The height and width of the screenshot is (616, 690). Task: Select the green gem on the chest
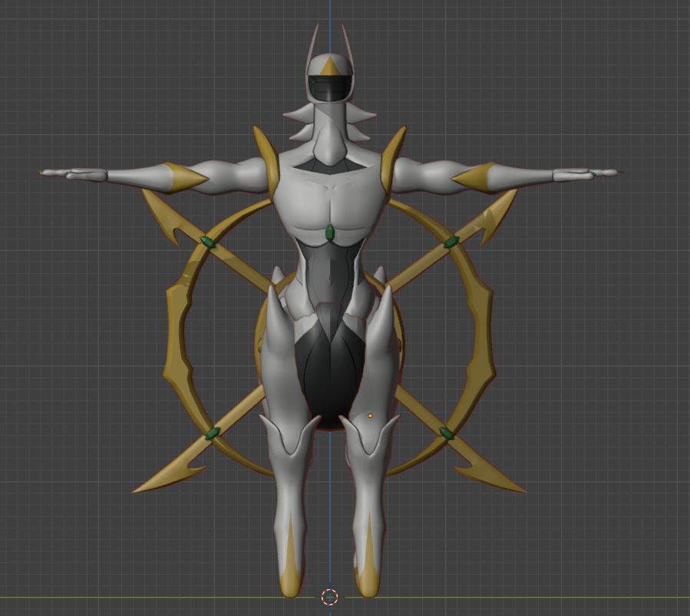click(x=330, y=233)
